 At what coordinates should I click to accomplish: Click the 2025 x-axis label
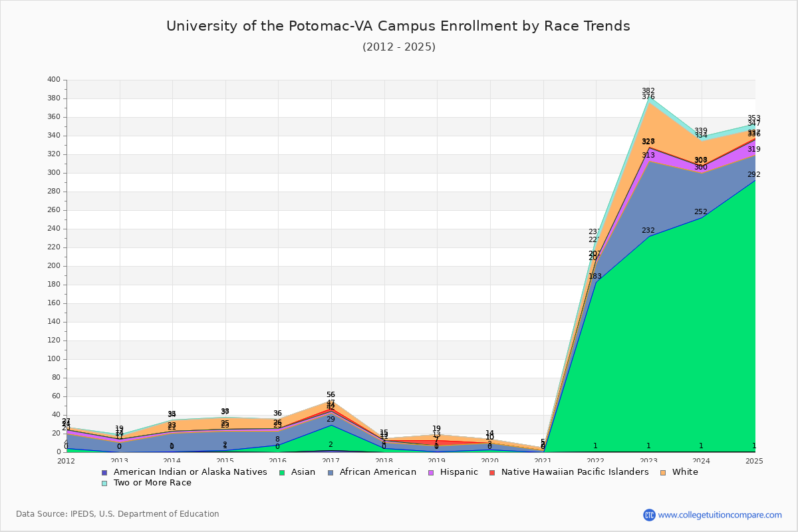pos(754,461)
